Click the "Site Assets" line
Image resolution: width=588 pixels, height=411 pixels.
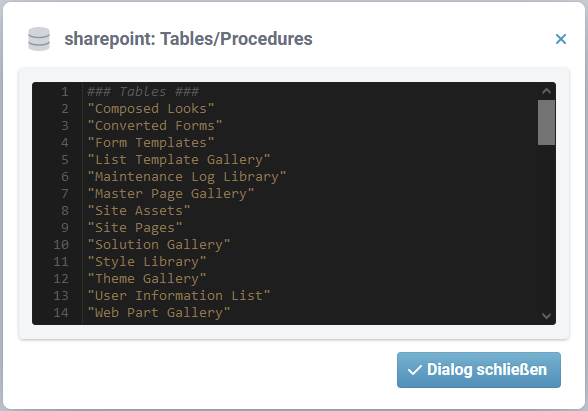tap(139, 211)
